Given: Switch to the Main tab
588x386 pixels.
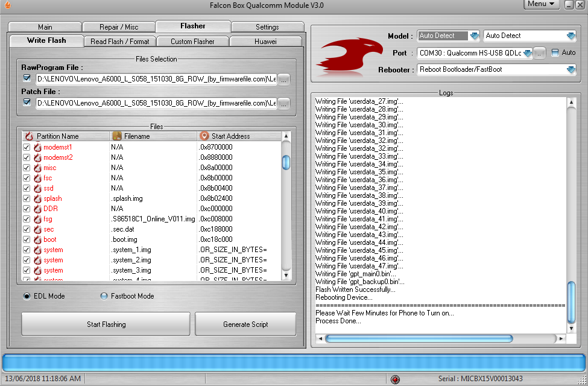Looking at the screenshot, I should [x=45, y=27].
